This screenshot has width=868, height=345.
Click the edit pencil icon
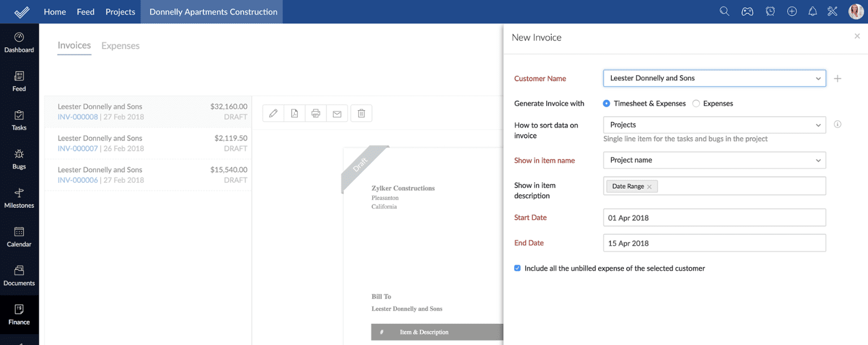[273, 113]
